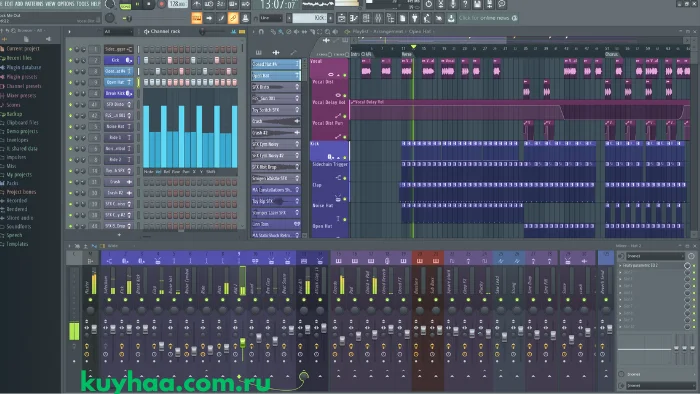The height and width of the screenshot is (394, 700).
Task: Click the Kick channel button
Action: [119, 60]
